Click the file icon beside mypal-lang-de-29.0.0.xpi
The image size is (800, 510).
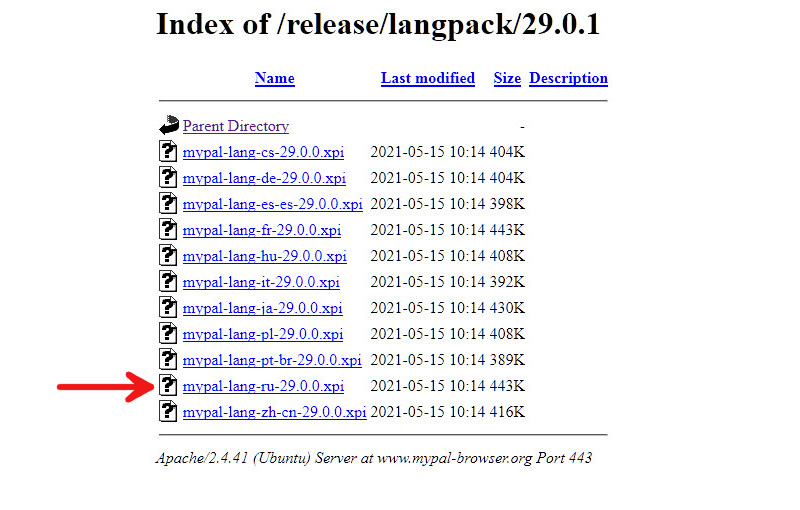click(x=168, y=177)
